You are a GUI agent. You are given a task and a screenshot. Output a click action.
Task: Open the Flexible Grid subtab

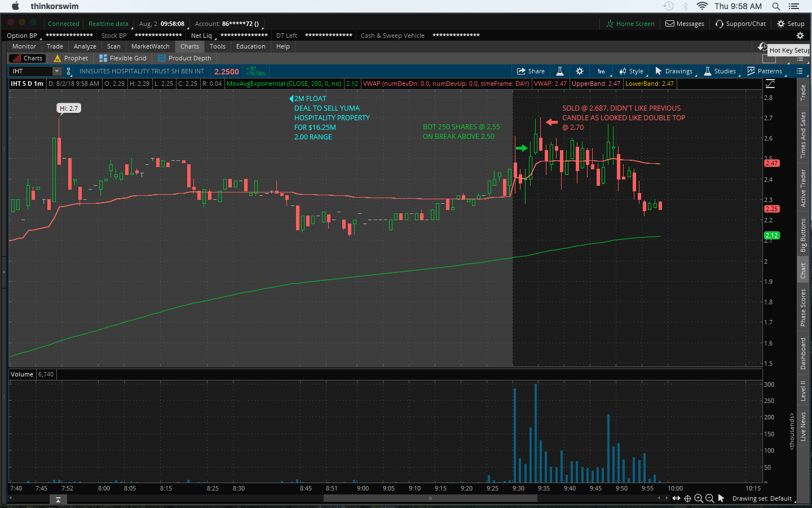coord(123,58)
